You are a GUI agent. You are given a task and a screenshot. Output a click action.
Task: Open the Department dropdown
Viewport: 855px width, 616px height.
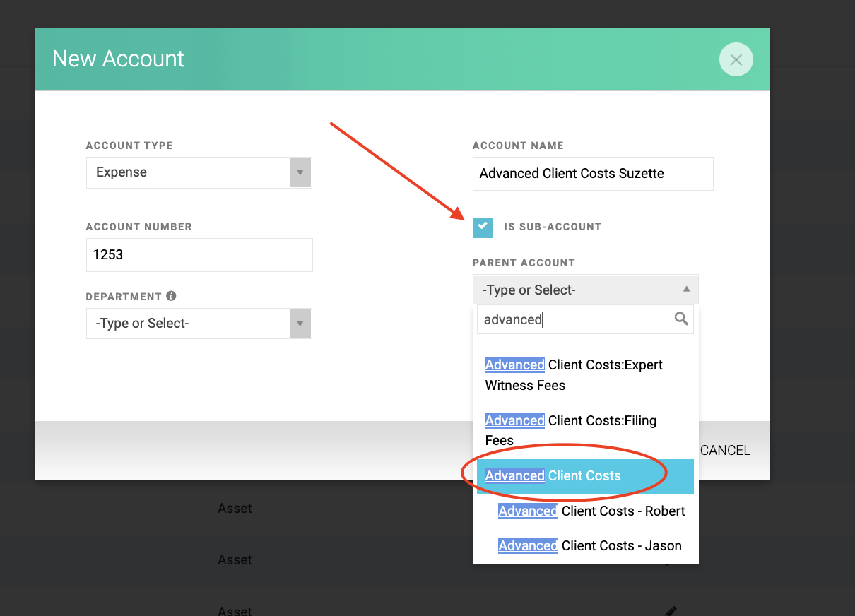(199, 324)
